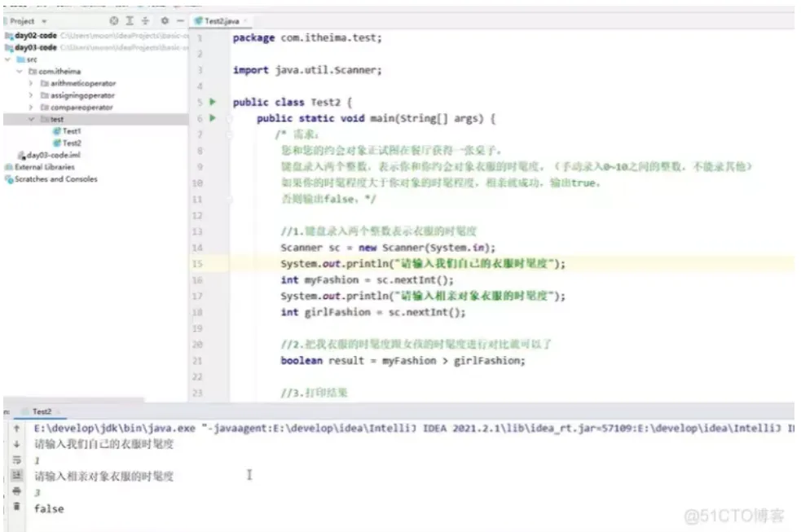The height and width of the screenshot is (532, 801).
Task: Run class Test2 using line 5 gutter arrow
Action: 213,102
